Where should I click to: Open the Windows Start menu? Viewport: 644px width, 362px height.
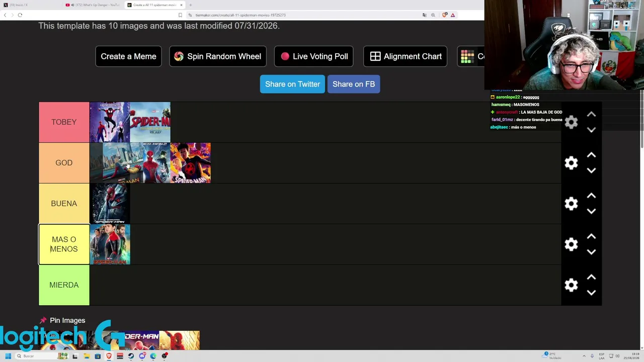tap(8, 356)
